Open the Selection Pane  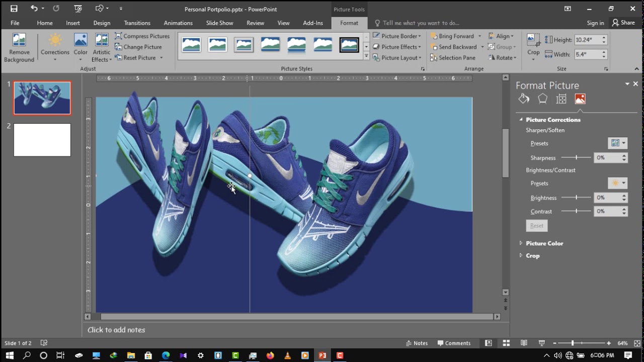(x=453, y=58)
